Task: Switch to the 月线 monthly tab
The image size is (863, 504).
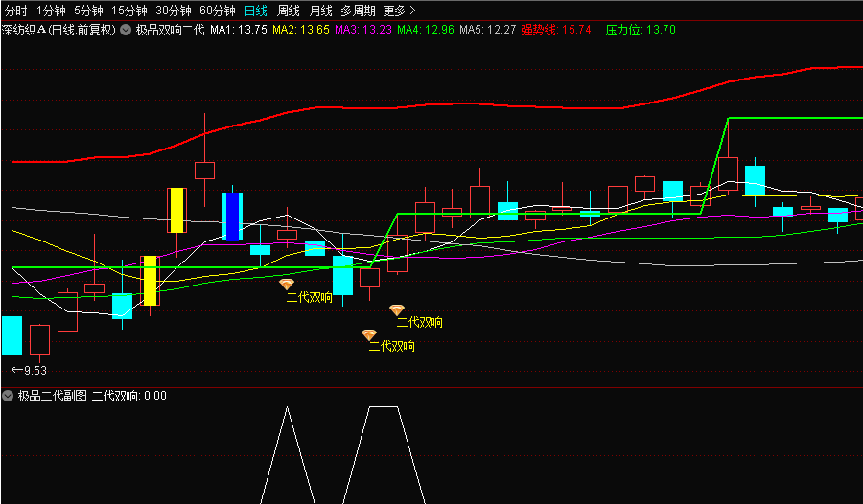Action: pyautogui.click(x=321, y=11)
